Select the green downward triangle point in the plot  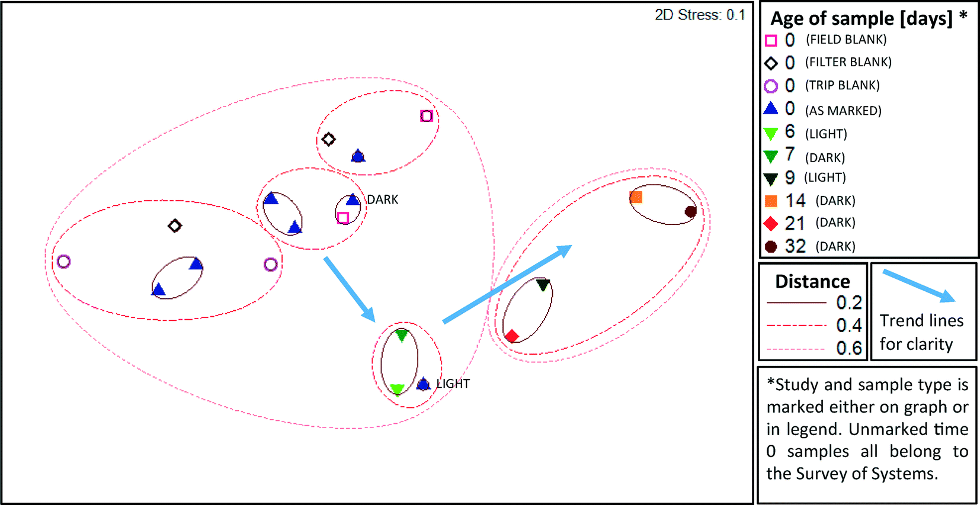402,336
